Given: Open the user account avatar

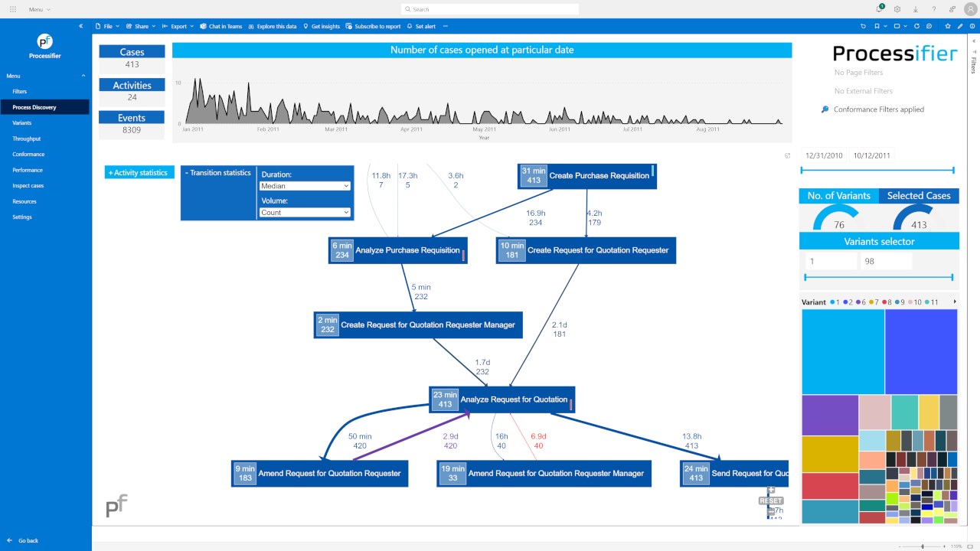Looking at the screenshot, I should [970, 9].
